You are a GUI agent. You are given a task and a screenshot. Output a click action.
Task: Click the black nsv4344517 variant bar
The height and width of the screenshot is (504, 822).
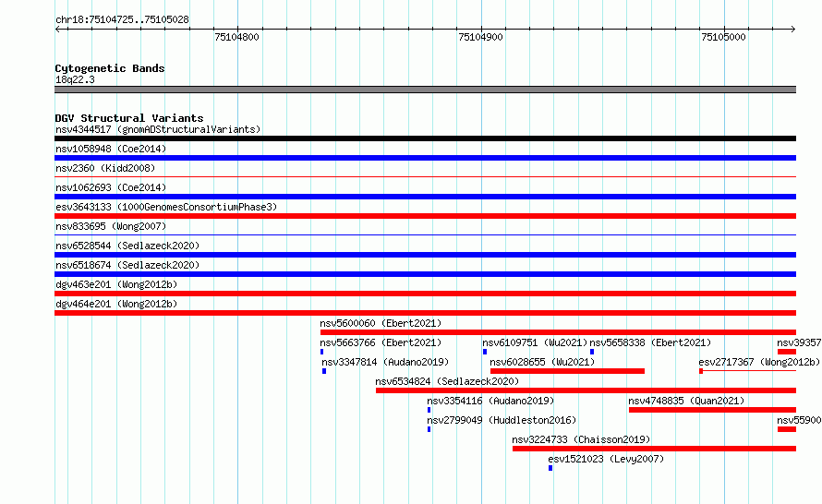pyautogui.click(x=425, y=138)
